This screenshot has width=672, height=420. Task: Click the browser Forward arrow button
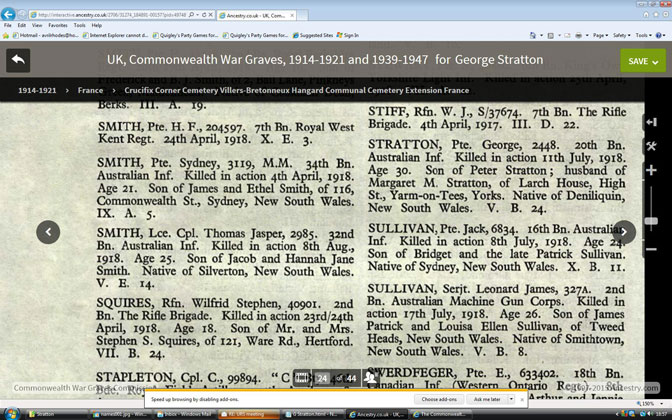pyautogui.click(x=21, y=15)
